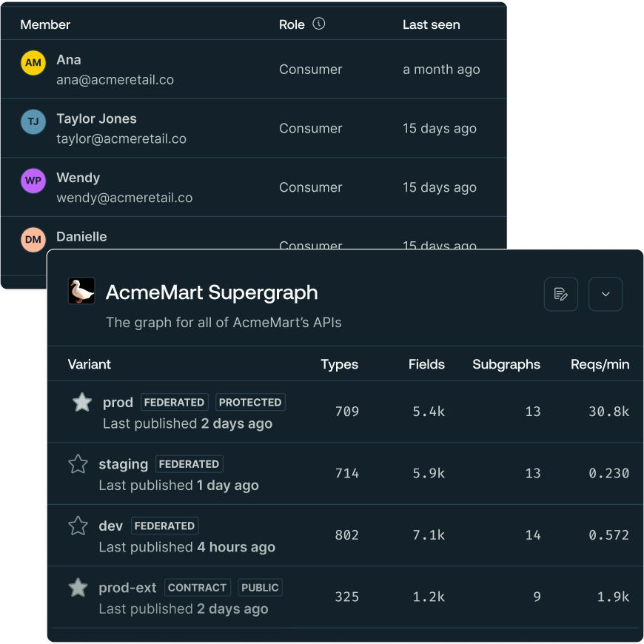The image size is (644, 644).
Task: Click the Role info icon
Action: [x=319, y=24]
